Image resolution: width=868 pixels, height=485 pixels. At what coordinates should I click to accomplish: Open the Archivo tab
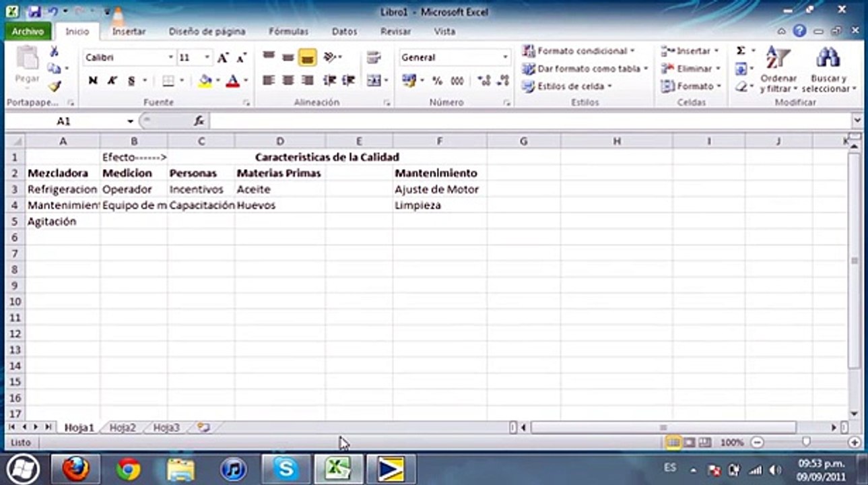[28, 32]
